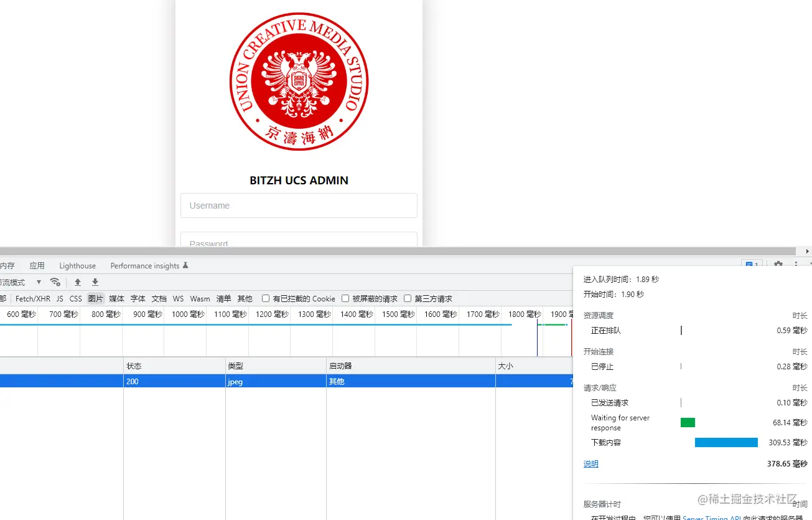
Task: Select the 清单 filter
Action: click(x=223, y=299)
